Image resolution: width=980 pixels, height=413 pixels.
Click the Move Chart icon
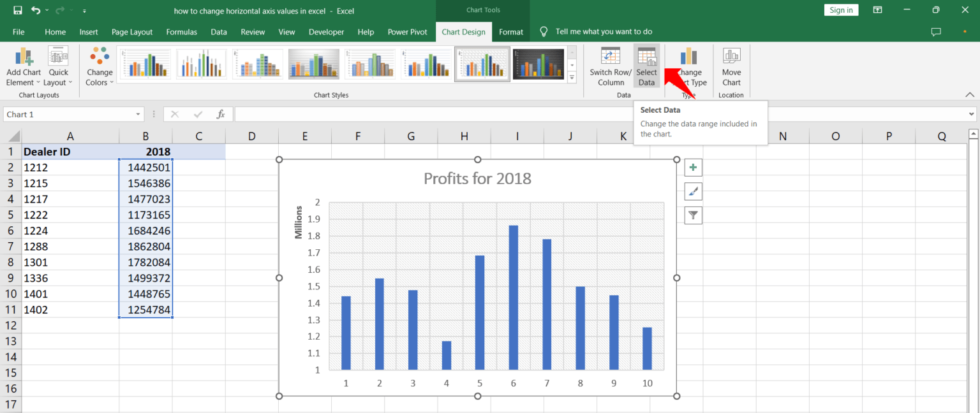pos(731,64)
